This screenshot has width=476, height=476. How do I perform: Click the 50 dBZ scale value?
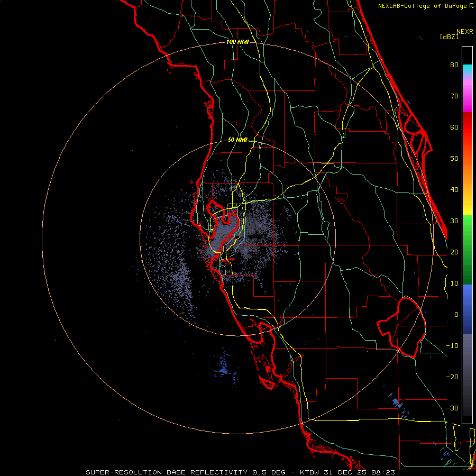454,159
